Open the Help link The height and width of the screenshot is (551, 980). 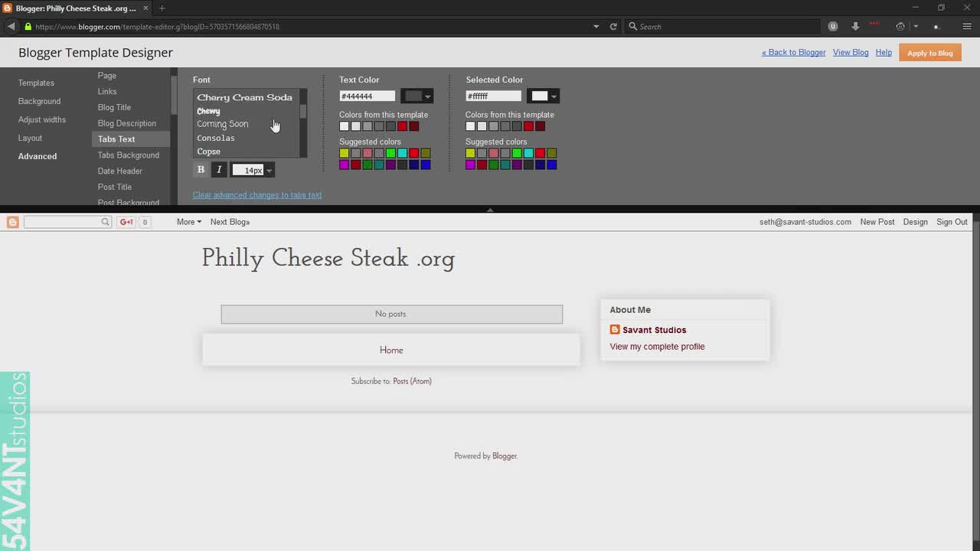[x=884, y=52]
